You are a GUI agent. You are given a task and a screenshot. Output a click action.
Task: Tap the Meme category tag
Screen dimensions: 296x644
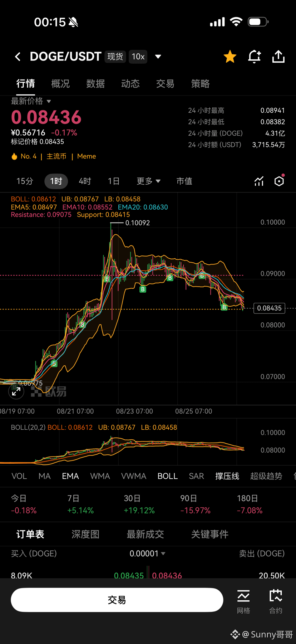coord(87,156)
